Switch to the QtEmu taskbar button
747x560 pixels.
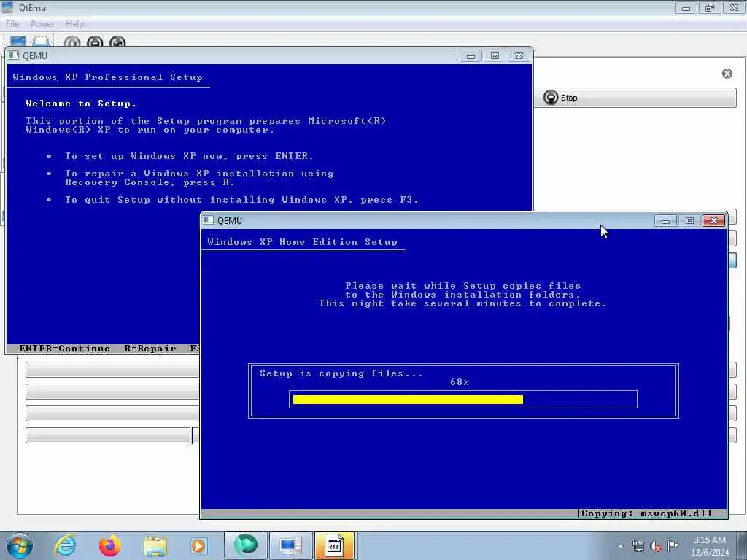click(x=245, y=545)
